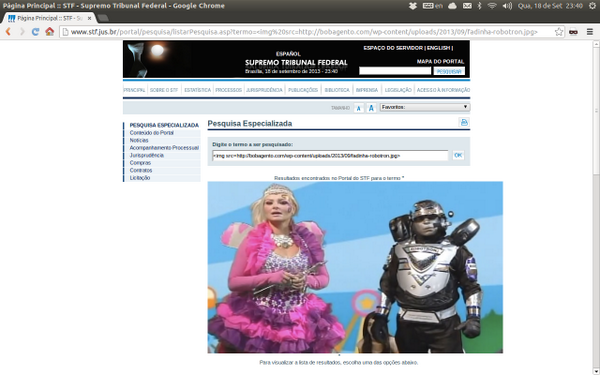This screenshot has width=600, height=375.
Task: Open the BIBLIOTECA menu
Action: pyautogui.click(x=337, y=90)
